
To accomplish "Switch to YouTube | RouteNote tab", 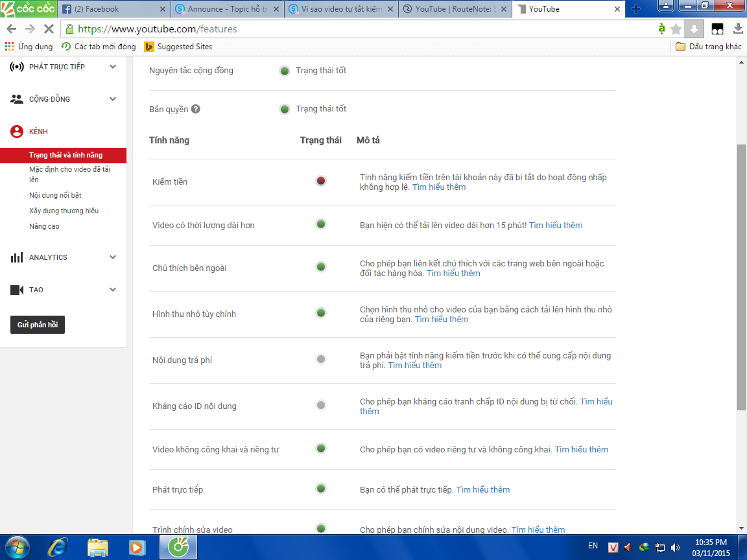I will pos(455,9).
